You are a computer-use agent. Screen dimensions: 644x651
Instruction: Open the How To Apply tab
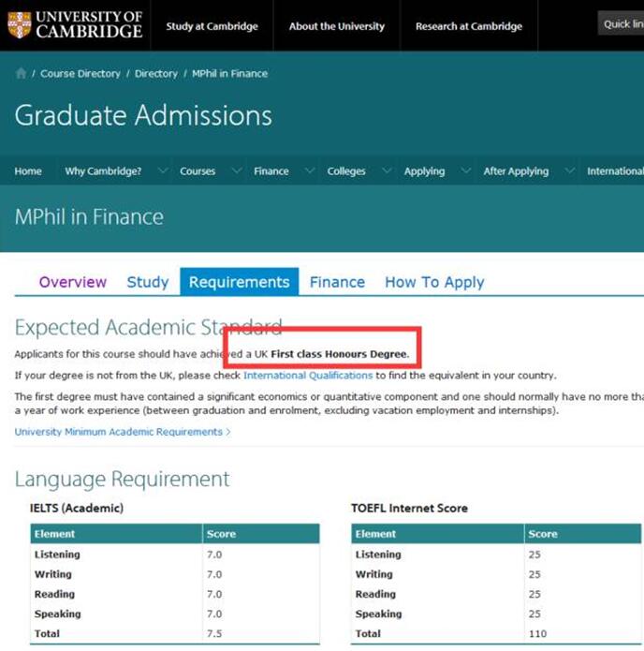coord(434,282)
